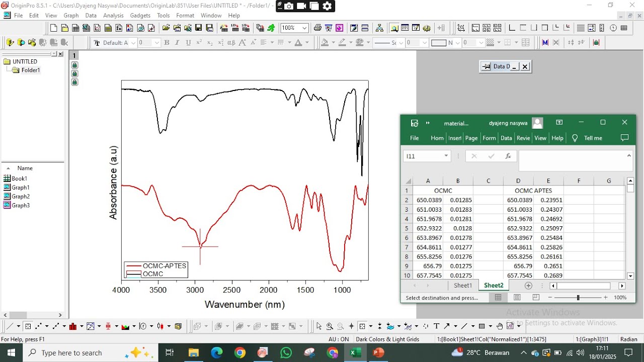Click the Italic formatting button
Screen dimensions: 644x362
tap(177, 43)
